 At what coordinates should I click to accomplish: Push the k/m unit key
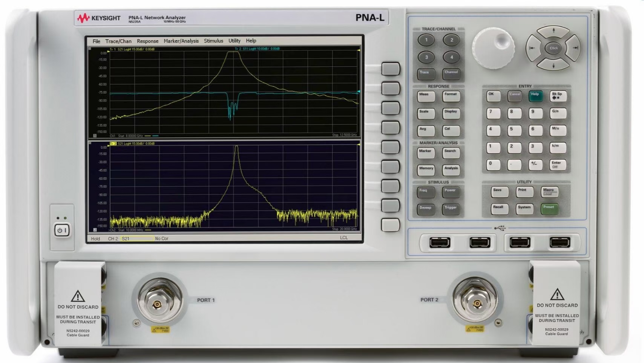558,148
